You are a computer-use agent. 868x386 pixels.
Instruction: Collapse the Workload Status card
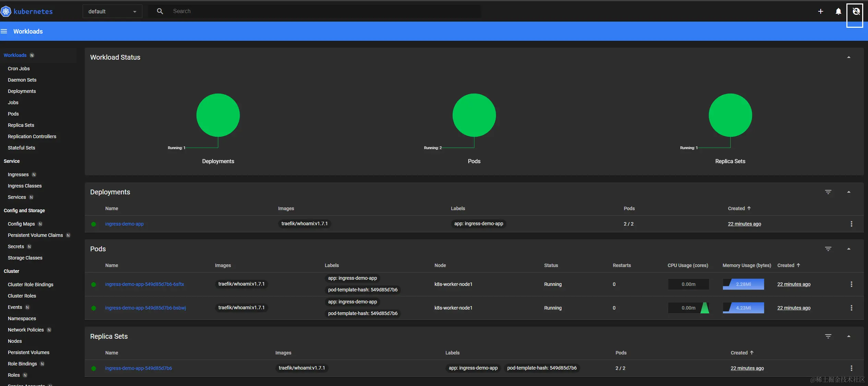(x=848, y=57)
